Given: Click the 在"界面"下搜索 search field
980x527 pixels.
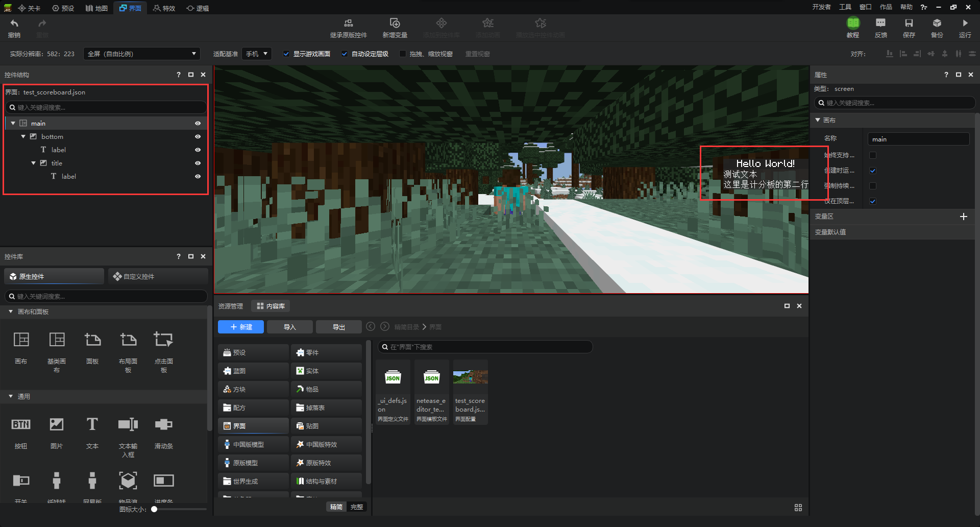Looking at the screenshot, I should pos(485,347).
